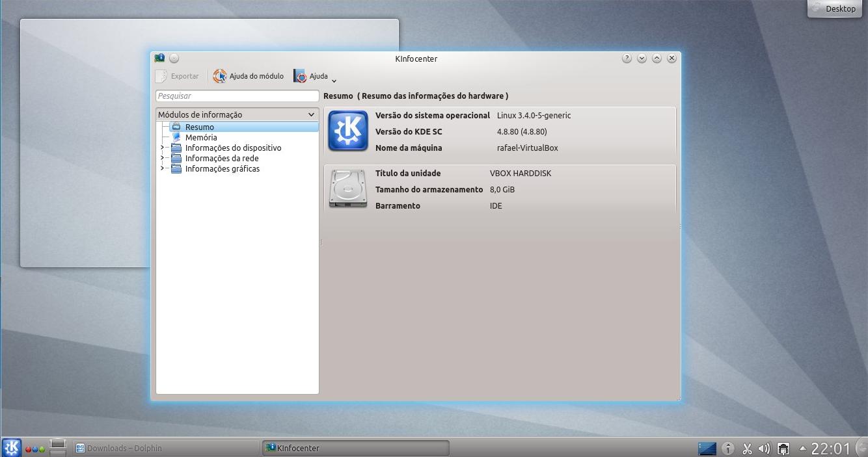
Task: Click the activities three-dots icon in panel
Action: (x=35, y=449)
